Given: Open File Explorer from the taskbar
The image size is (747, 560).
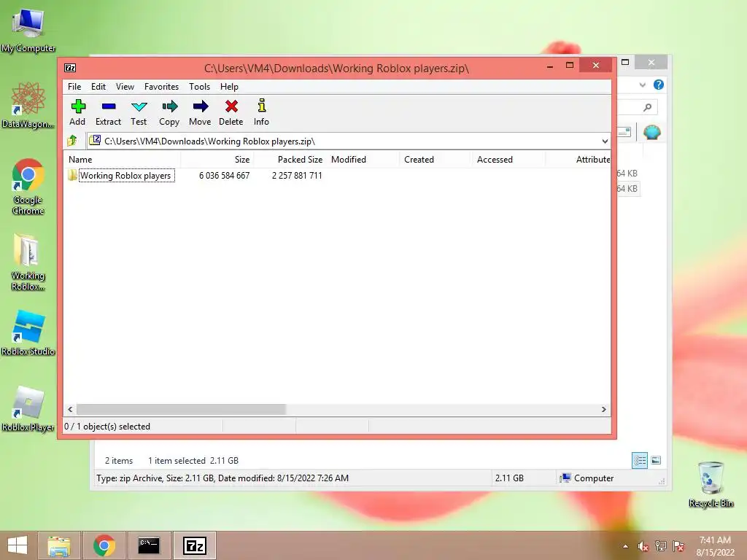Looking at the screenshot, I should (x=59, y=545).
